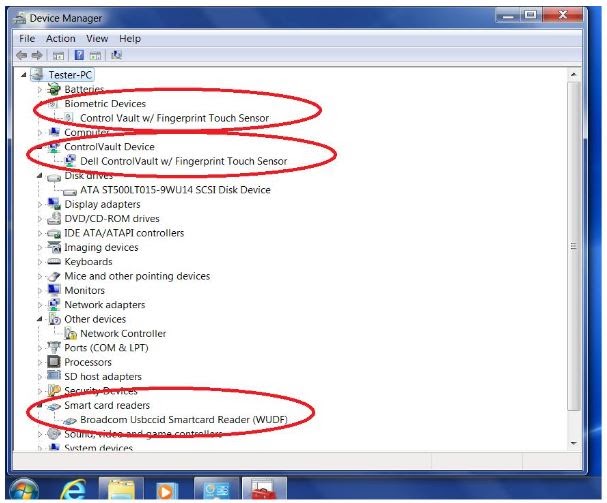Screen dimensions: 607x503
Task: Expand the Batteries node
Action: [39, 89]
